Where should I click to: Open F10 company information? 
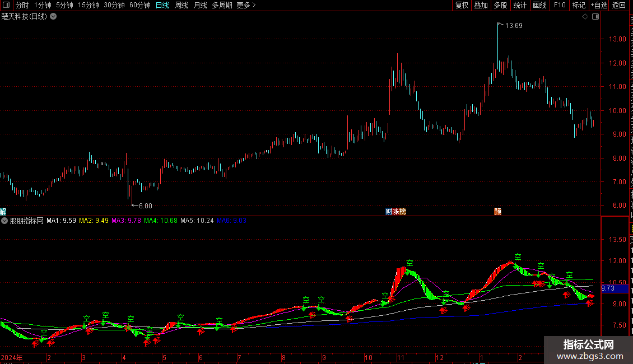560,5
